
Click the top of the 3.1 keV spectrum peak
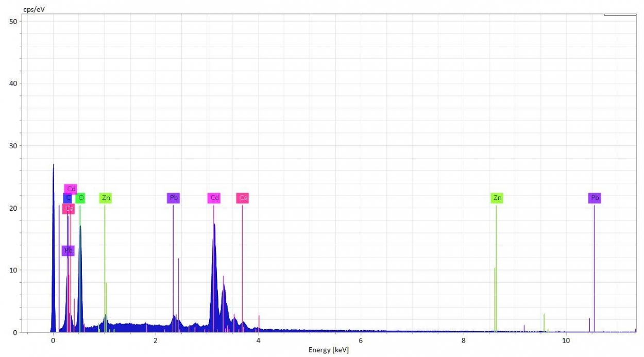pos(214,224)
